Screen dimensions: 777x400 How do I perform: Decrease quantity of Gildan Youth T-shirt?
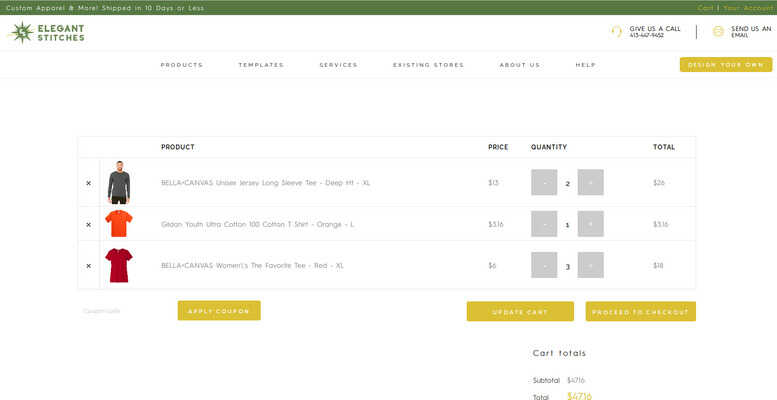pyautogui.click(x=544, y=224)
